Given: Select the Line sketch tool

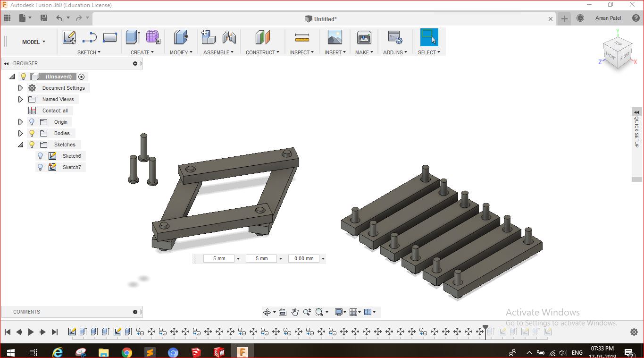Looking at the screenshot, I should (x=89, y=37).
